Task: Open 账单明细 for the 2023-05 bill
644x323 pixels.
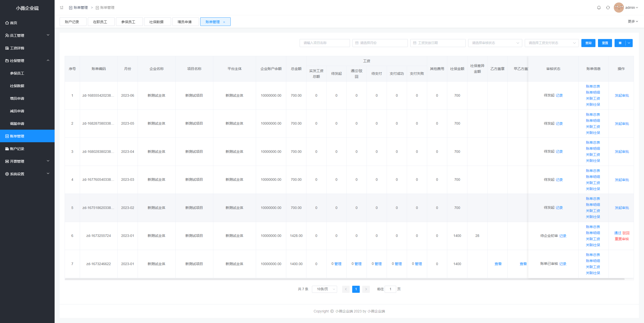Action: [x=593, y=121]
